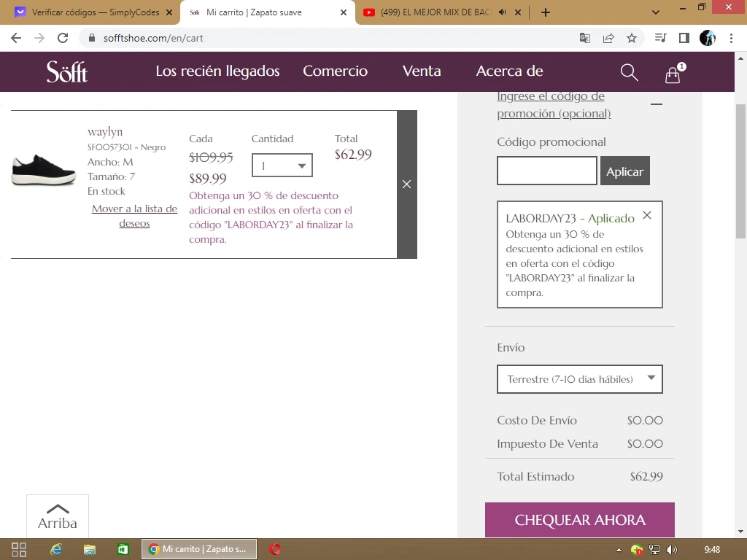The image size is (747, 560).
Task: Open the Venta menu
Action: pyautogui.click(x=422, y=71)
